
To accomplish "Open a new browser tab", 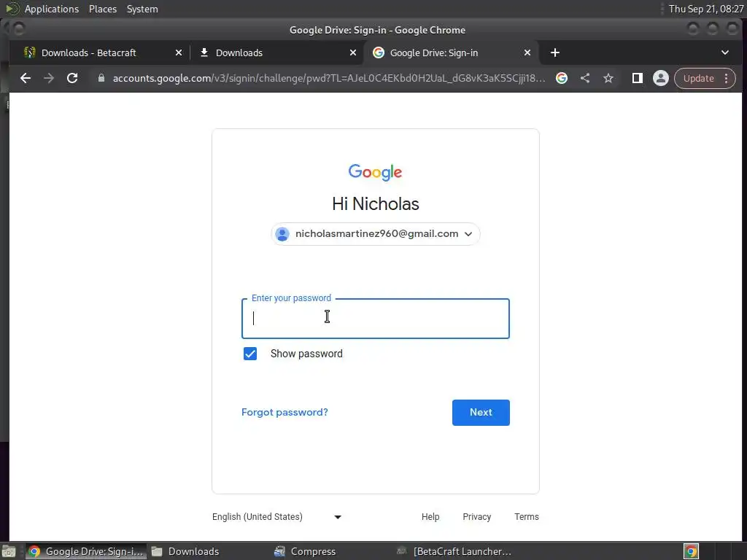I will click(x=555, y=52).
